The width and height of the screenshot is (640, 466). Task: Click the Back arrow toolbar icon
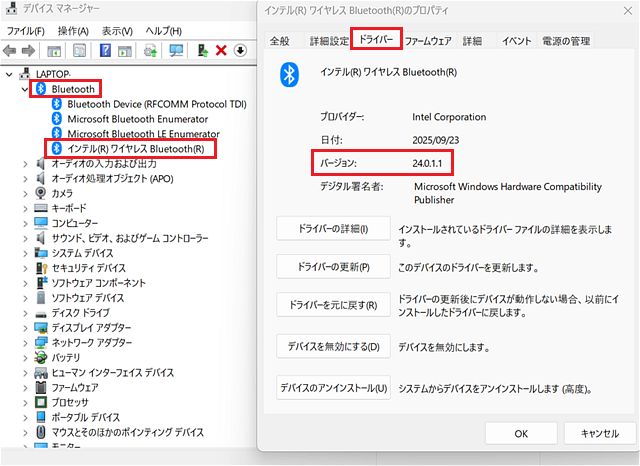tap(9, 51)
